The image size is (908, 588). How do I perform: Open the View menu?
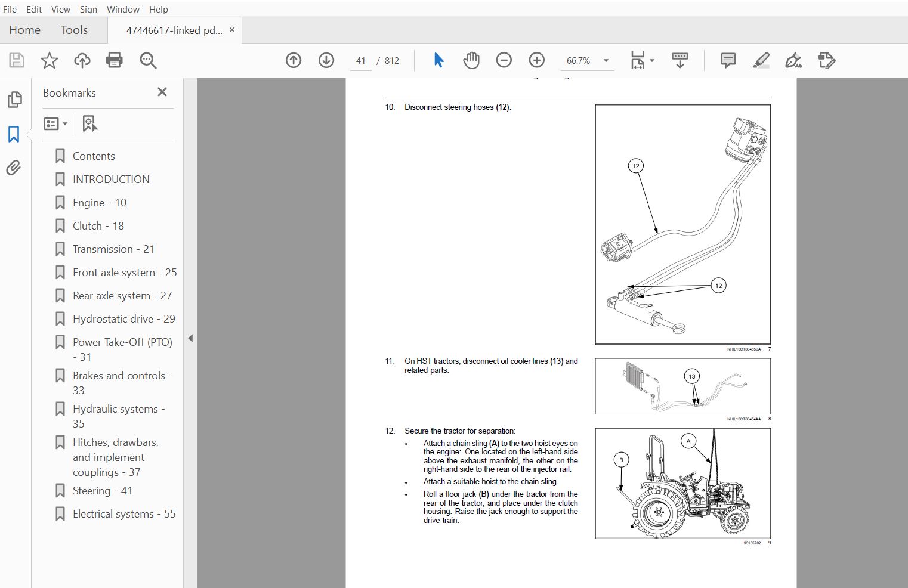coord(61,9)
